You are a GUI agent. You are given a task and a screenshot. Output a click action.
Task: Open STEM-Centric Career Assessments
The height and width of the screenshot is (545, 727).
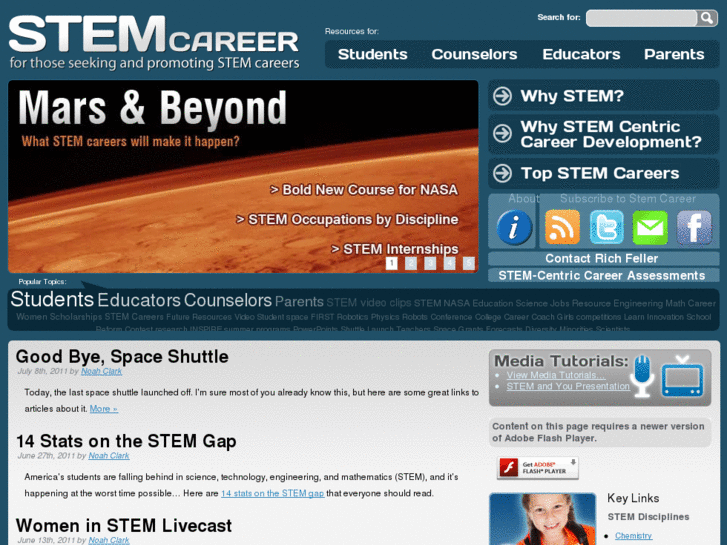pos(603,276)
